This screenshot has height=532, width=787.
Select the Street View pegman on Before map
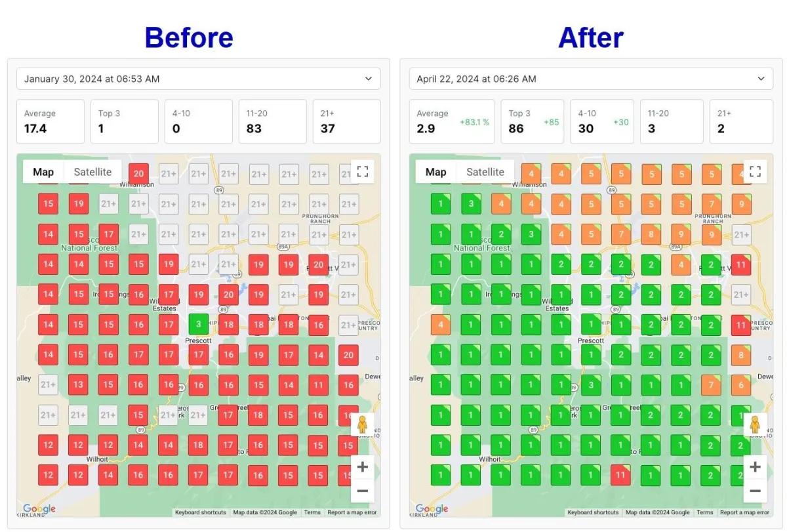pyautogui.click(x=362, y=425)
